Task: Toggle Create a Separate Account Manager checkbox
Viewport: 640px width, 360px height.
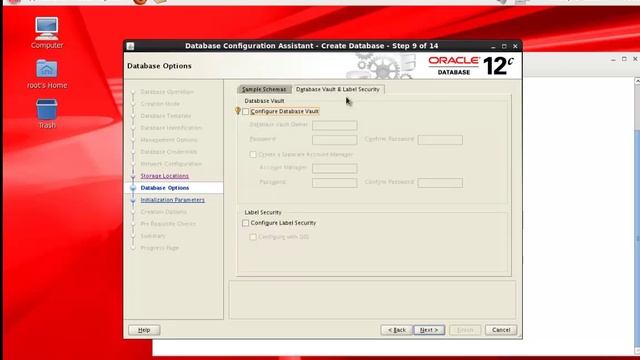Action: pos(253,154)
